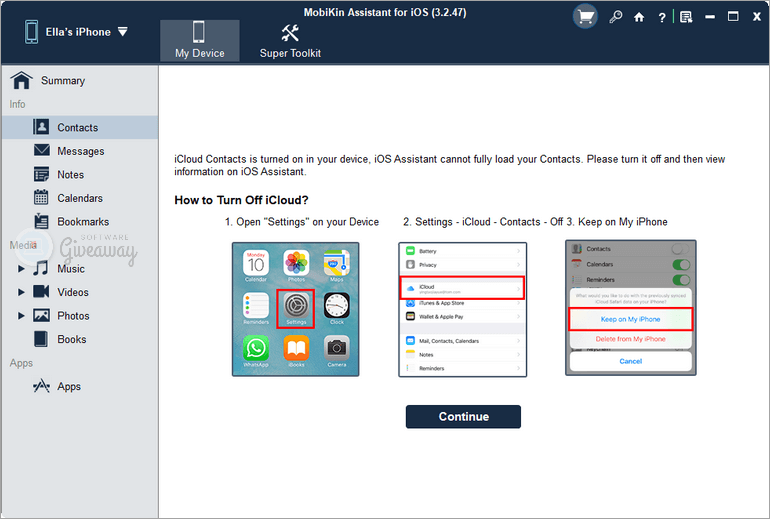
Task: Select Bookmarks in the sidebar
Action: pyautogui.click(x=80, y=222)
